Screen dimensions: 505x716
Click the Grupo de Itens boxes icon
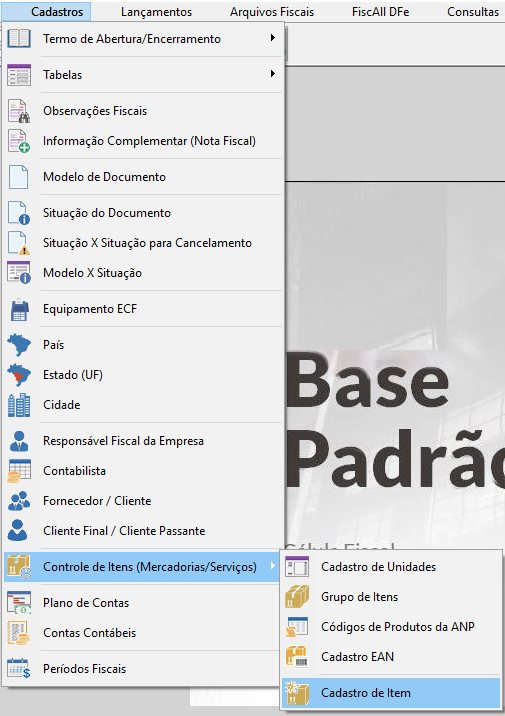297,597
